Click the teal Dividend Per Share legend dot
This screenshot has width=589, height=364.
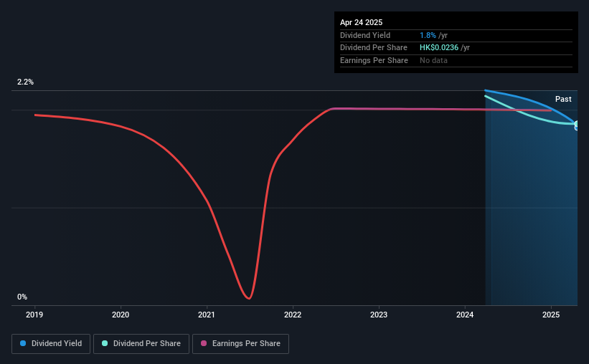click(105, 343)
